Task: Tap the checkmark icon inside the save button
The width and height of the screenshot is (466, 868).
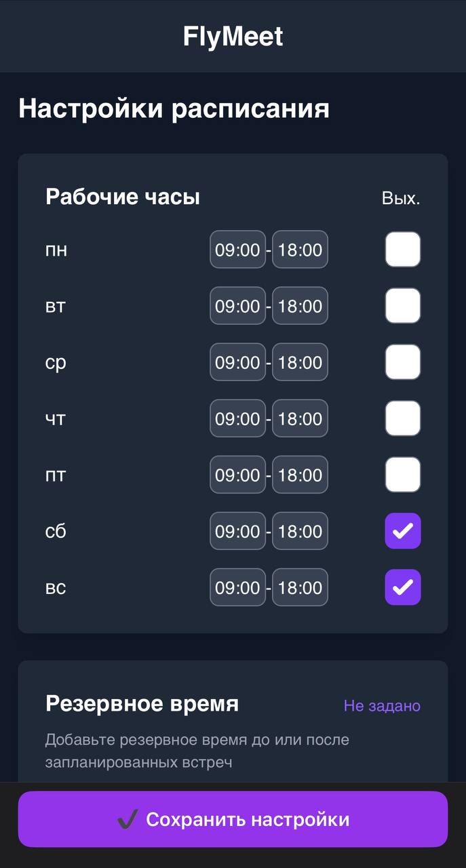Action: point(128,819)
